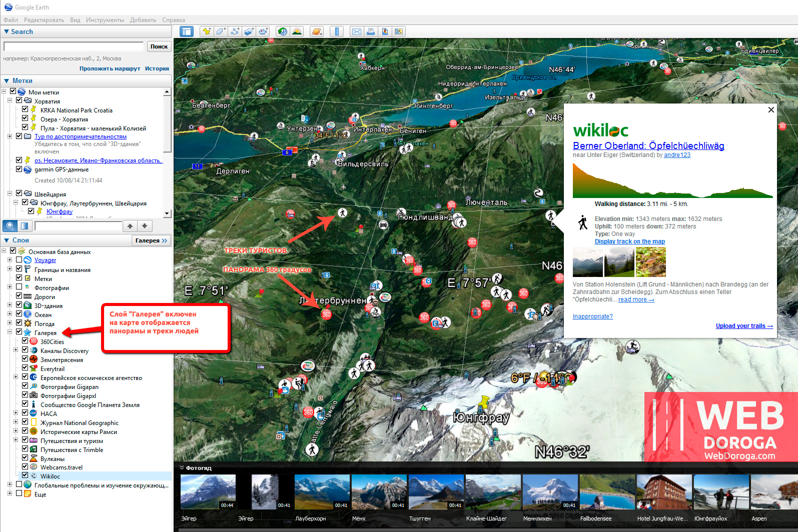Screen dimensions: 798x532
Task: Click the Проложить маршрут link
Action: pyautogui.click(x=110, y=68)
